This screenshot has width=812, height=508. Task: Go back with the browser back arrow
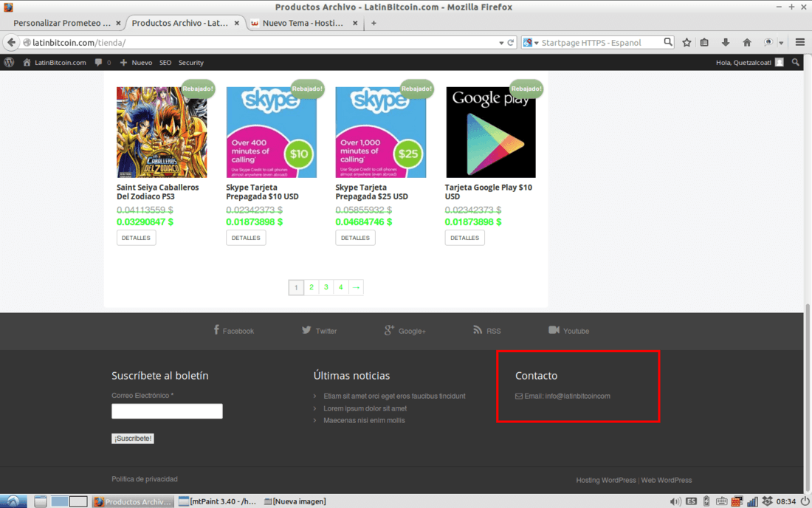[x=11, y=43]
